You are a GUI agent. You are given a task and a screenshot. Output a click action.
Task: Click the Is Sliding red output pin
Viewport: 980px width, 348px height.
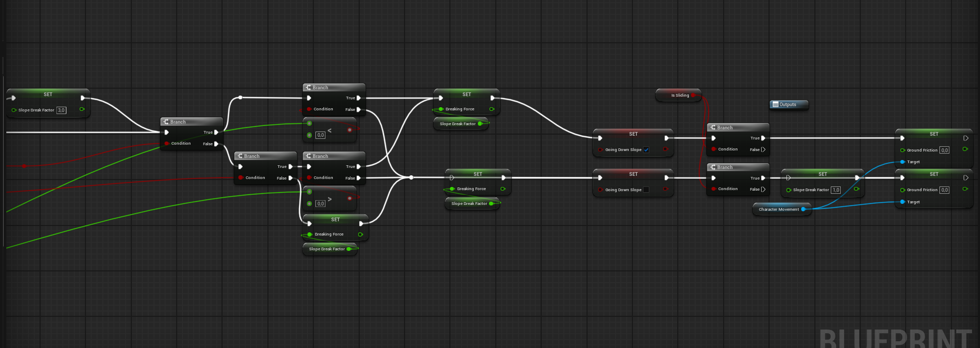pos(693,96)
